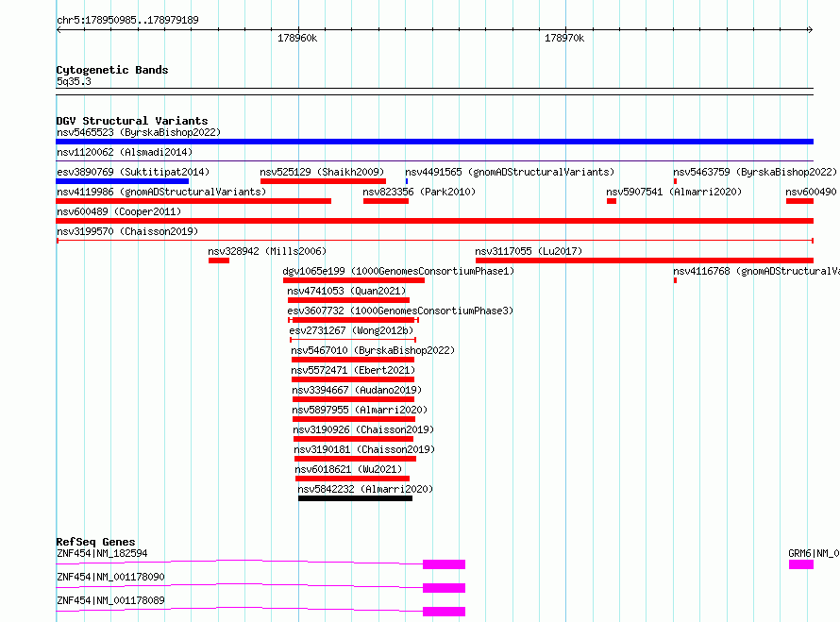The height and width of the screenshot is (622, 840).
Task: Open nsv3394667 (Audano2019) label
Action: coord(357,390)
